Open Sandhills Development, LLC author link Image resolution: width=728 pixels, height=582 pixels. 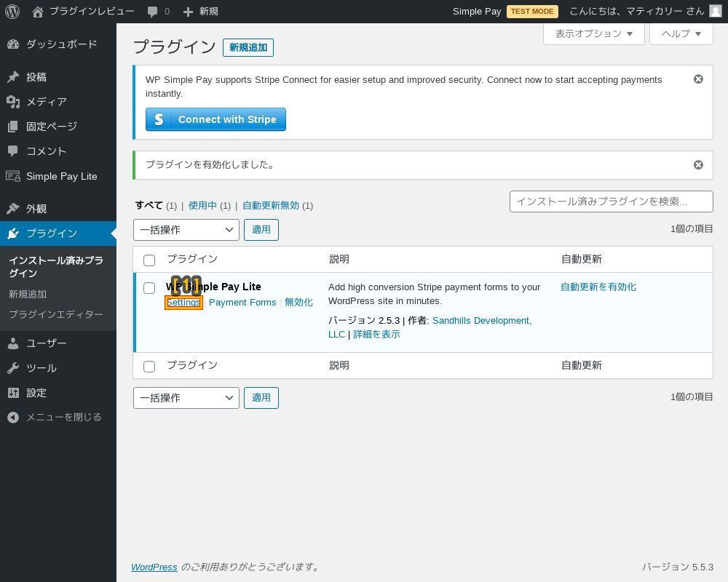(x=430, y=327)
